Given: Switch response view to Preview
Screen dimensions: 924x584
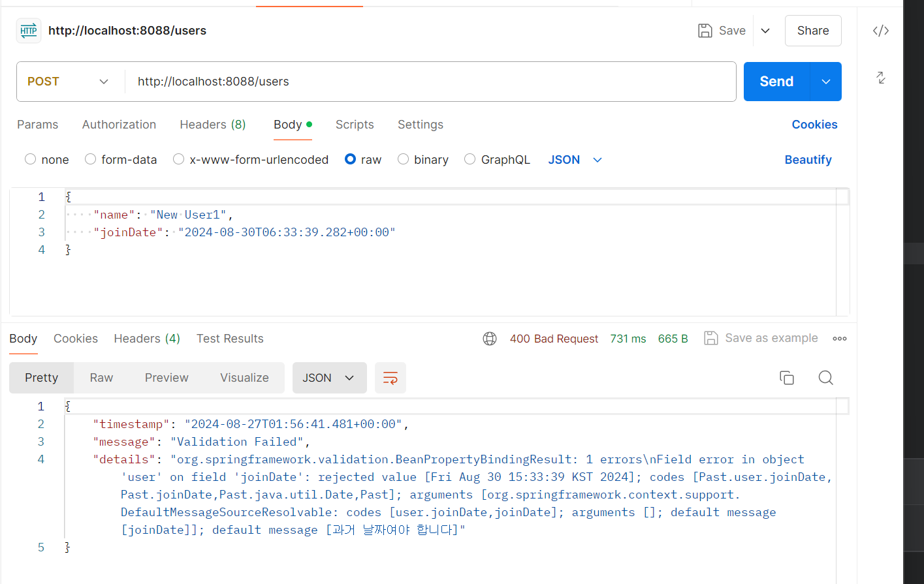Looking at the screenshot, I should click(167, 378).
